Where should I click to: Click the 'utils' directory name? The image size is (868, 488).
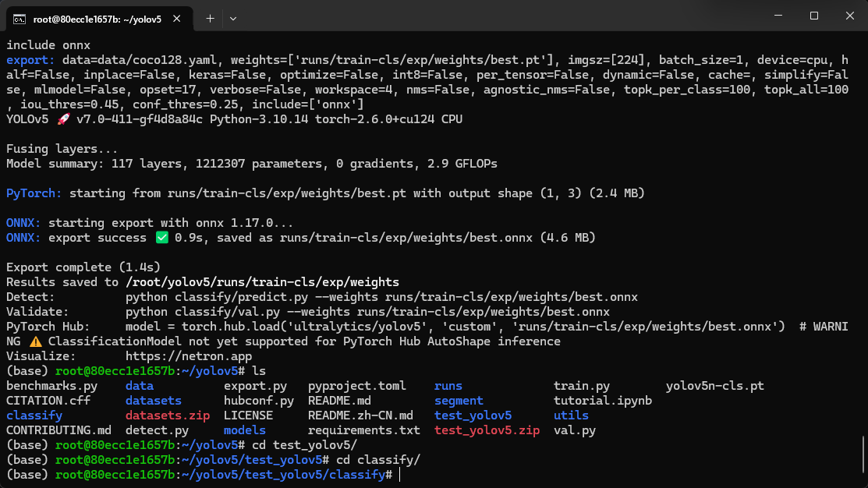(572, 416)
